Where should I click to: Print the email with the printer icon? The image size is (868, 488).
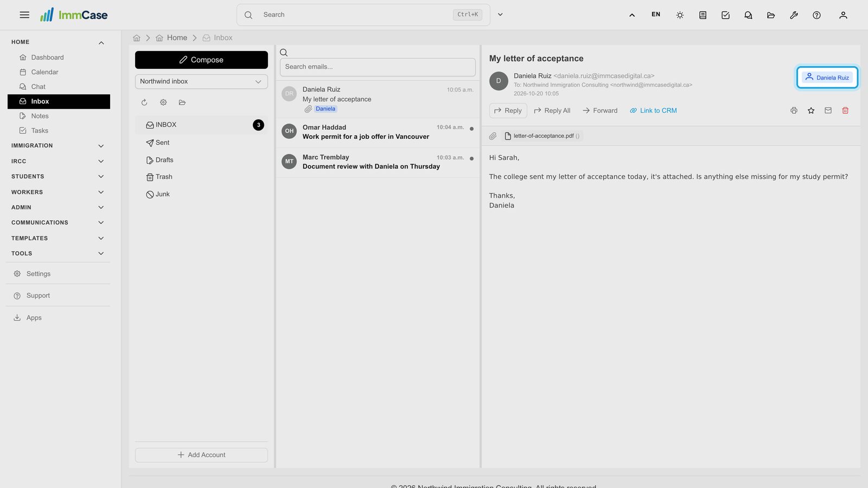click(x=794, y=111)
